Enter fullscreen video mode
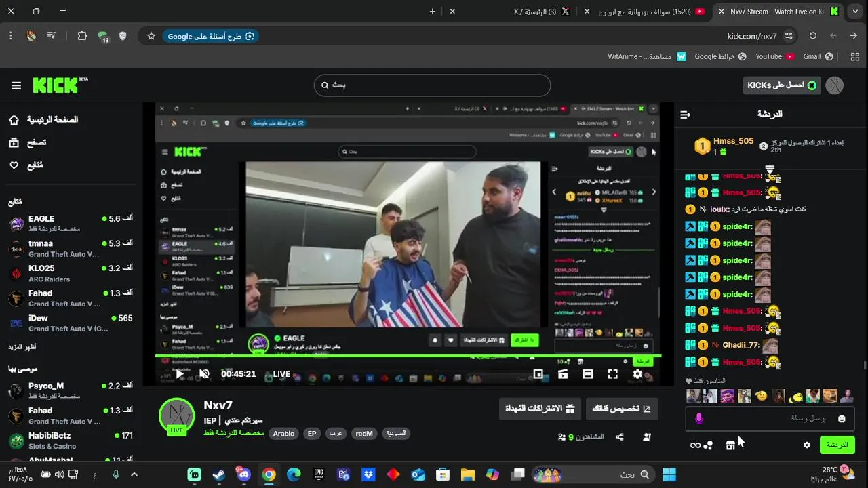The height and width of the screenshot is (488, 868). click(612, 374)
